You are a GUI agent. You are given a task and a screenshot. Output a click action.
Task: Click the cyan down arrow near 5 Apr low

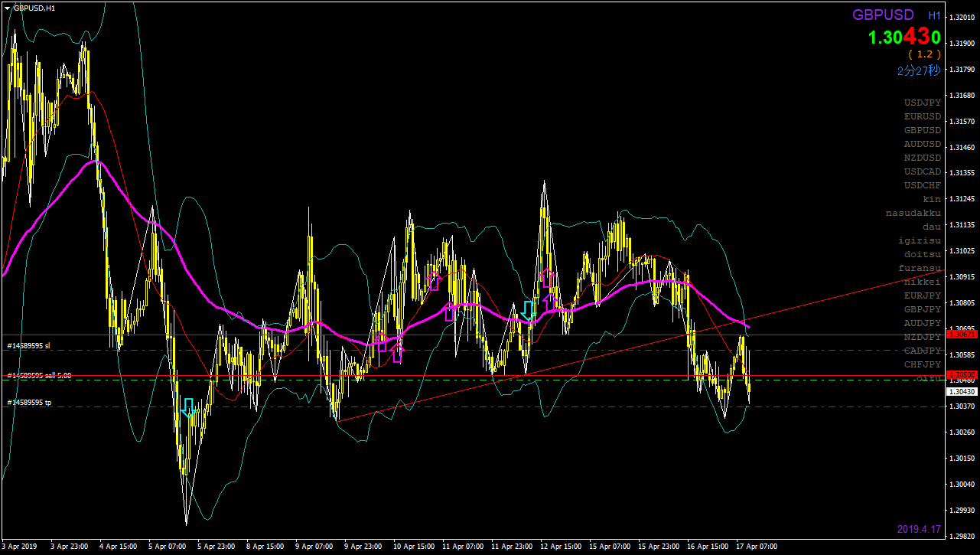188,407
